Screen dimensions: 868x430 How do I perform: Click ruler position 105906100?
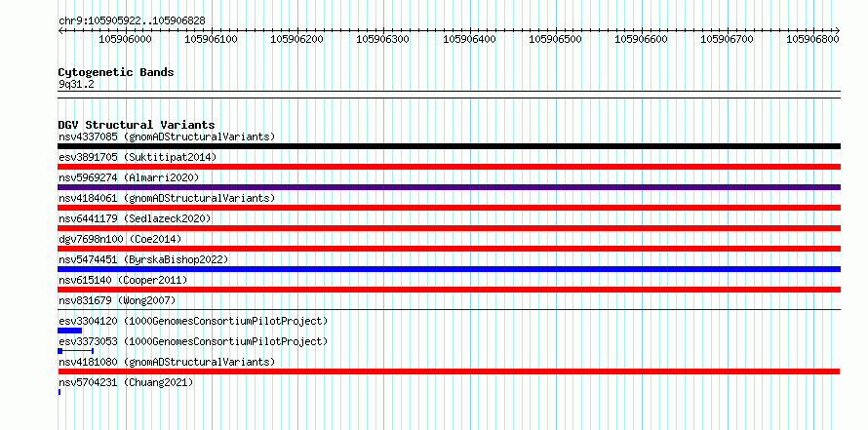(211, 39)
